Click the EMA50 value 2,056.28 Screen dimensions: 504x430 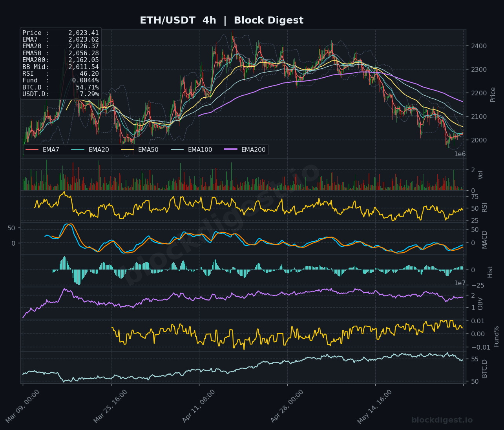click(x=83, y=53)
